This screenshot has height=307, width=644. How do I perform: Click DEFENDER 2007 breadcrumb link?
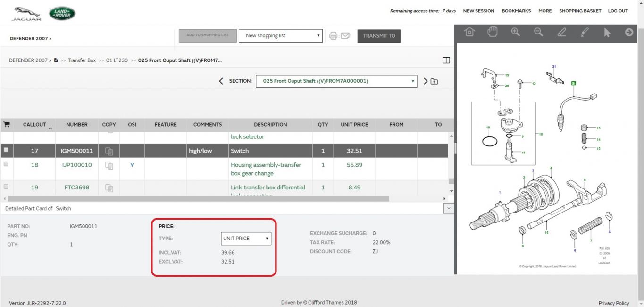tap(28, 60)
